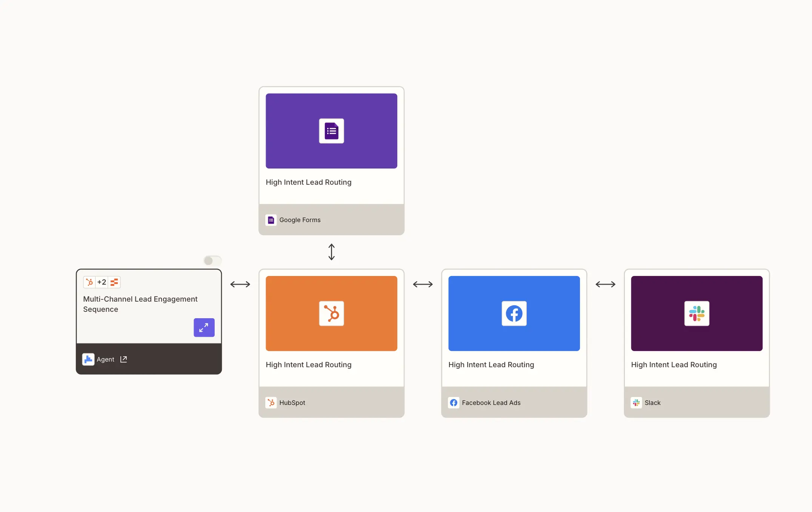Click the Slack logo in dark purple banner

(x=697, y=313)
